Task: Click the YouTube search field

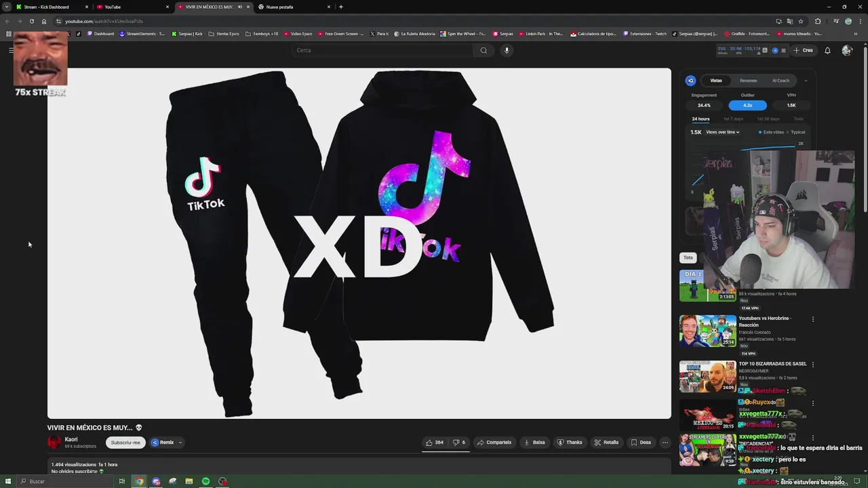Action: coord(383,50)
